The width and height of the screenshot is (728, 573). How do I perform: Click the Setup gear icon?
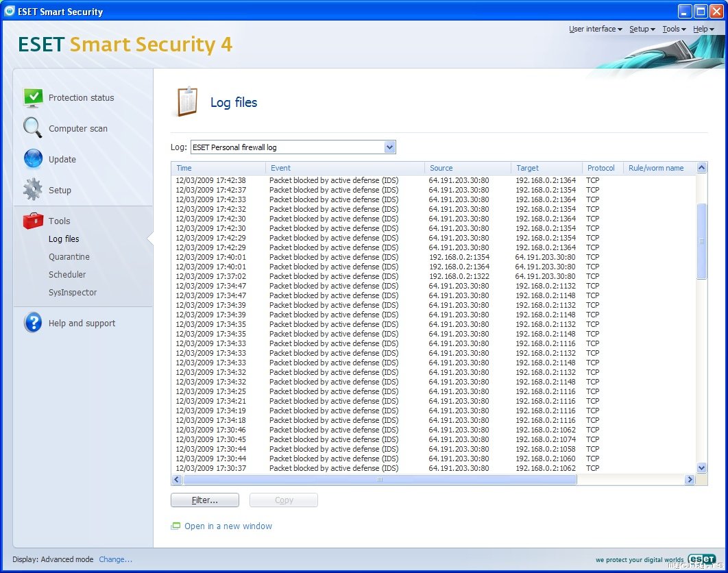point(32,189)
